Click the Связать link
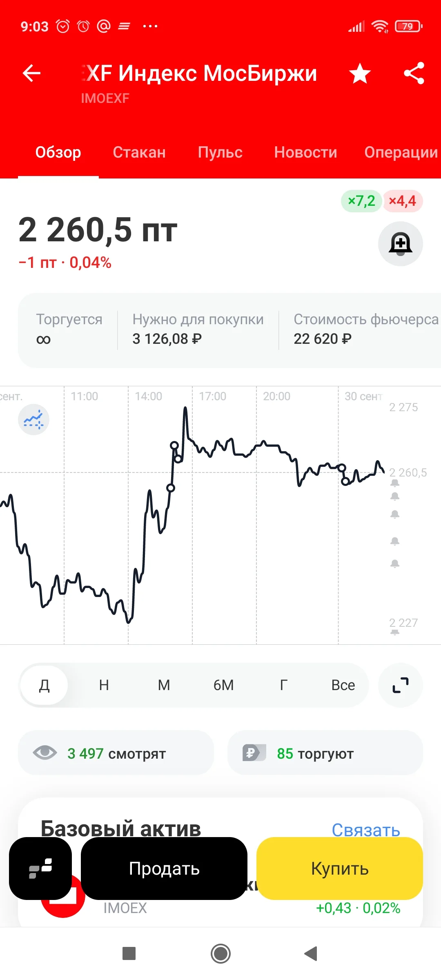Screen dimensions: 441x980 click(366, 829)
